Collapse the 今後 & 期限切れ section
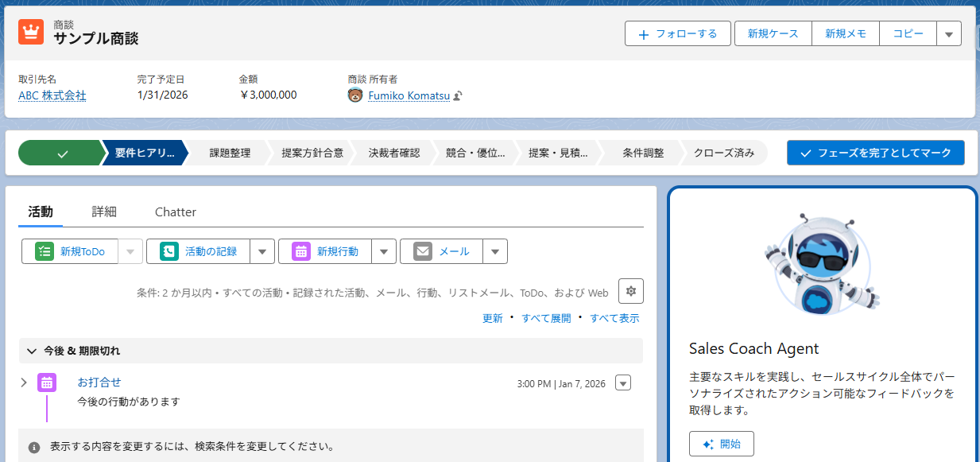980x462 pixels. click(x=32, y=350)
